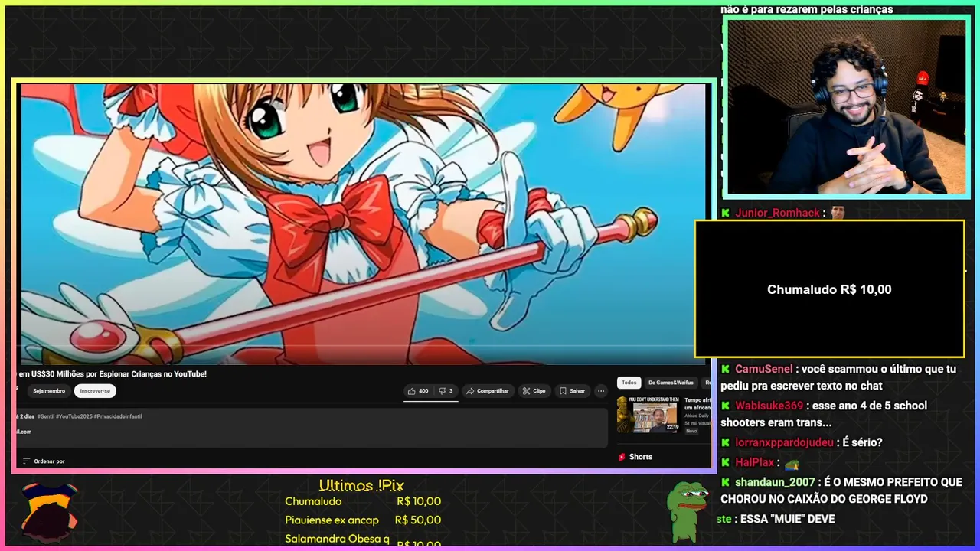
Task: Click the cartoon character icon at bottom-left
Action: coord(48,512)
